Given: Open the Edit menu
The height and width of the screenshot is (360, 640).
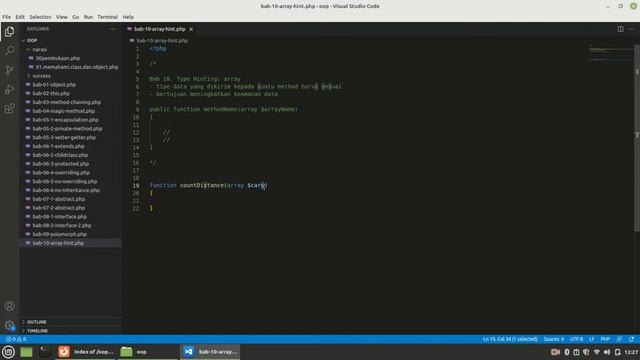Looking at the screenshot, I should (x=20, y=17).
